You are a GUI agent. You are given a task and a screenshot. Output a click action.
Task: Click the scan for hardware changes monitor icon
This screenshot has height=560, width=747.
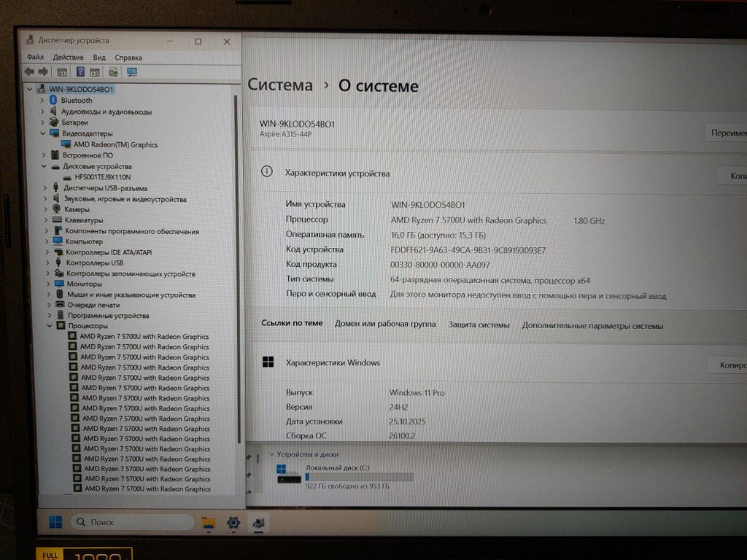pyautogui.click(x=132, y=71)
